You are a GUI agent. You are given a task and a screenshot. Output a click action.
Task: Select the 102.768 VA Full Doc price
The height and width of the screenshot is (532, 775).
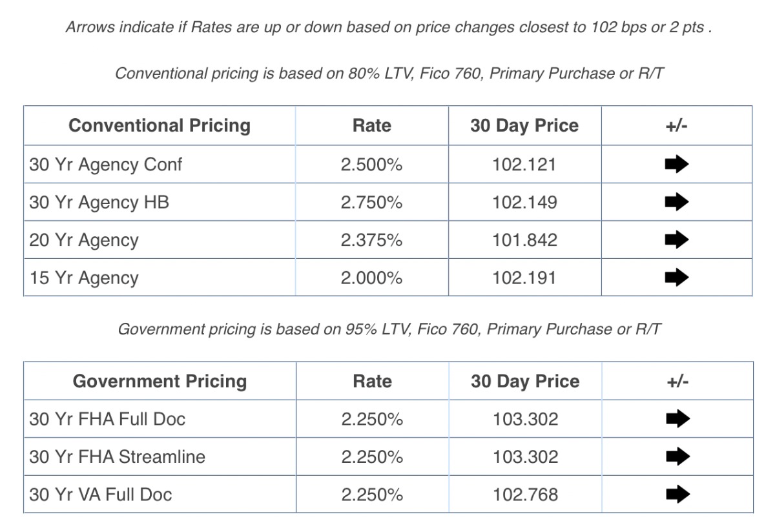coord(525,495)
